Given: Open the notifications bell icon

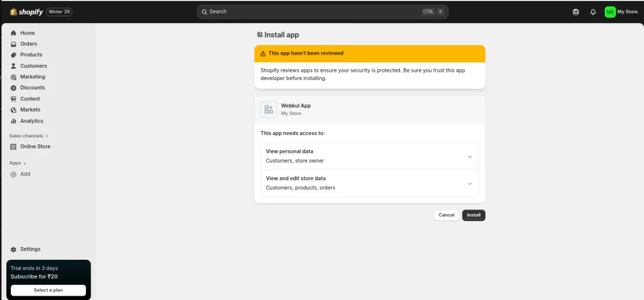Looking at the screenshot, I should [593, 12].
